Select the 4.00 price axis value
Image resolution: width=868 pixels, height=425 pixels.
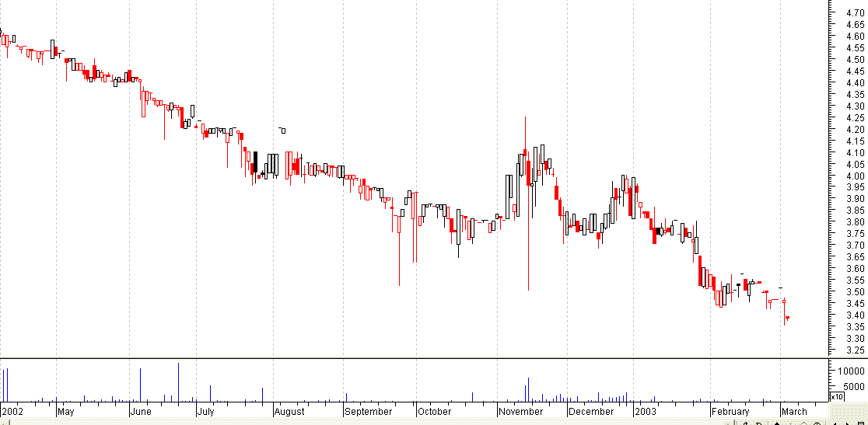(856, 176)
